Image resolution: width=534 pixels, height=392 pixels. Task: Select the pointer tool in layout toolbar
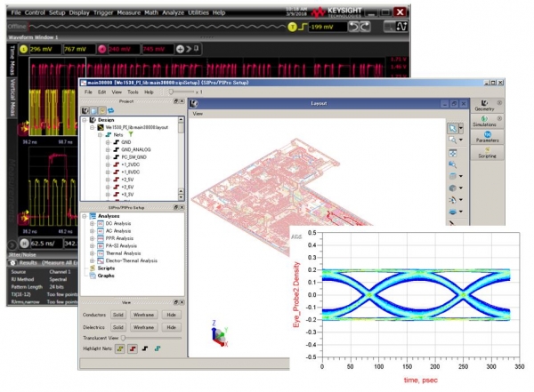(x=452, y=128)
